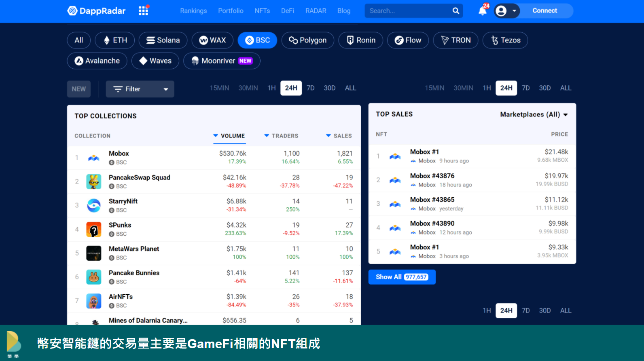Open the Blog
Image resolution: width=644 pixels, height=361 pixels.
(x=344, y=11)
